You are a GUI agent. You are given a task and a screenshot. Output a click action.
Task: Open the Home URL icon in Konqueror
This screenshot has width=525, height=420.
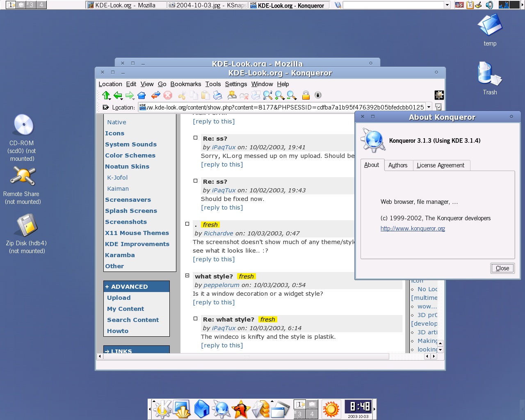pyautogui.click(x=142, y=96)
